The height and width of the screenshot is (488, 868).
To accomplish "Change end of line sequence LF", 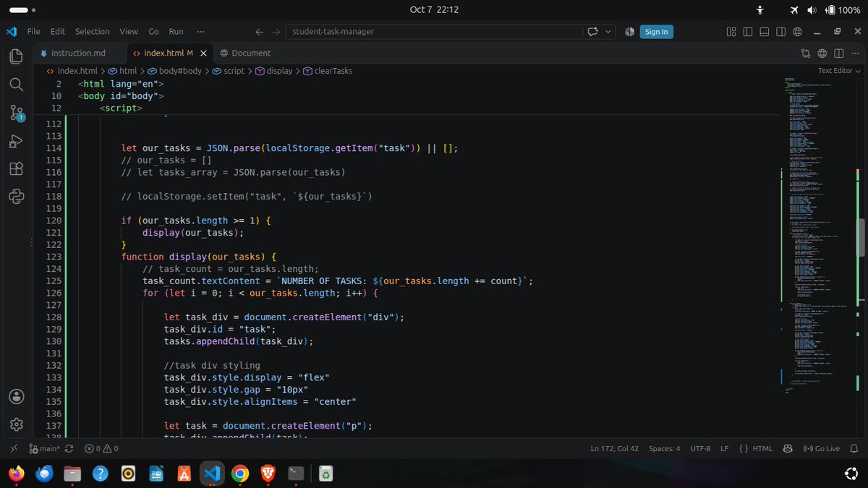I will (x=724, y=448).
